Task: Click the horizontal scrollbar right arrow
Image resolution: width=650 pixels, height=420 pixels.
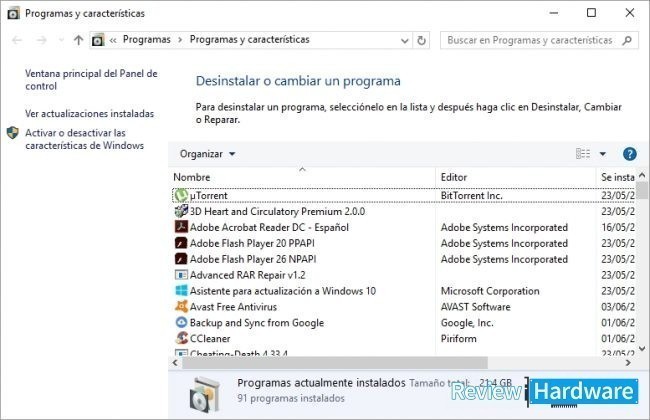Action: pos(628,363)
